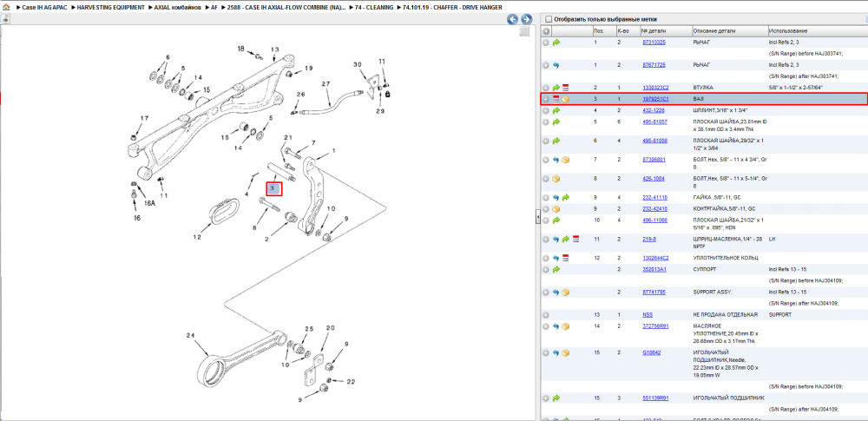Toggle 'Отобразить только выбранные метки' checkbox
868x421 pixels.
point(548,19)
